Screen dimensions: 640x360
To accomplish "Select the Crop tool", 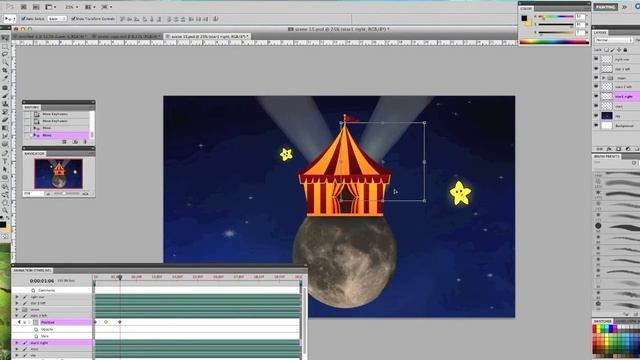I will pos(5,70).
